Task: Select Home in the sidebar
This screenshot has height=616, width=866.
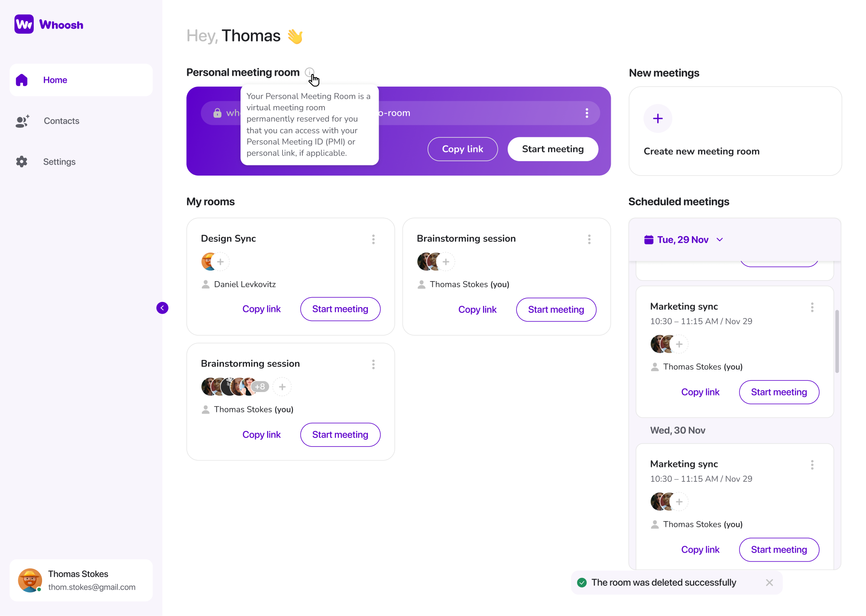Action: click(x=81, y=80)
